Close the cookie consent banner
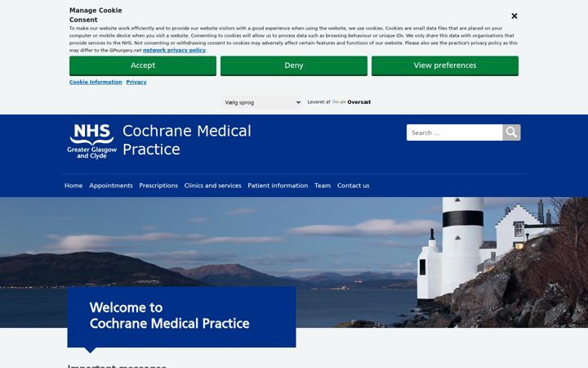 [514, 16]
